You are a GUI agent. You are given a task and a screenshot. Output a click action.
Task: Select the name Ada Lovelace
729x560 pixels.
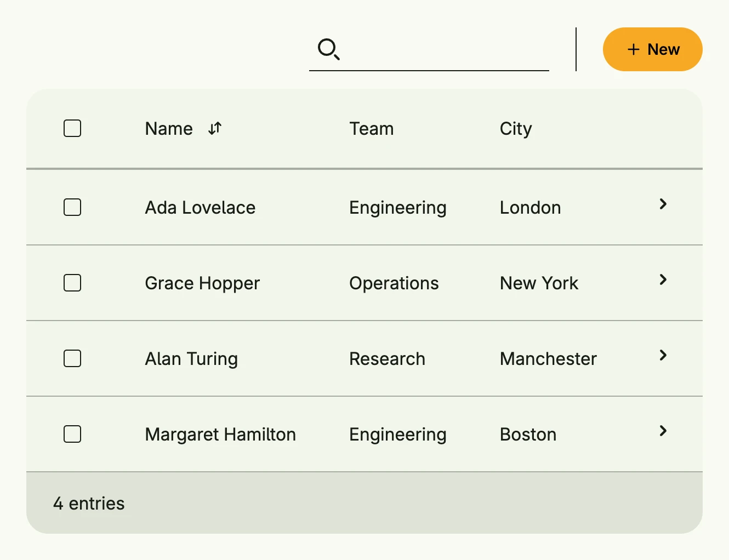pyautogui.click(x=200, y=208)
